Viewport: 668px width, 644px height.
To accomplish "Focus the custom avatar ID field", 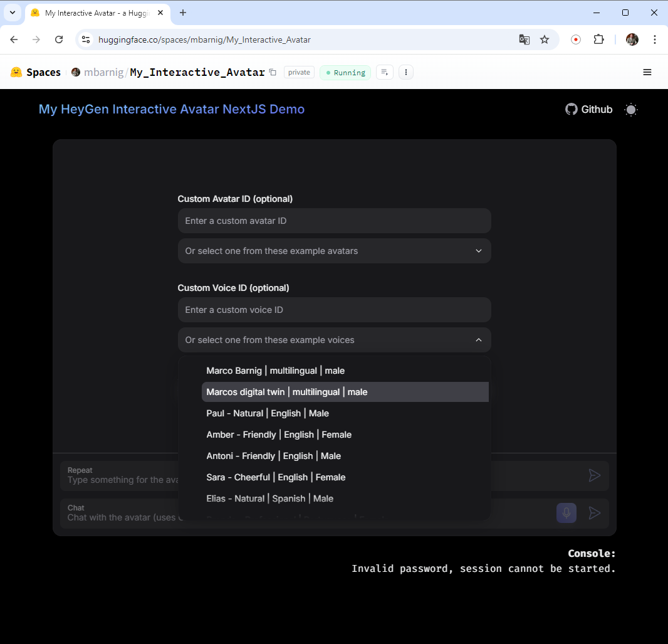I will point(335,221).
